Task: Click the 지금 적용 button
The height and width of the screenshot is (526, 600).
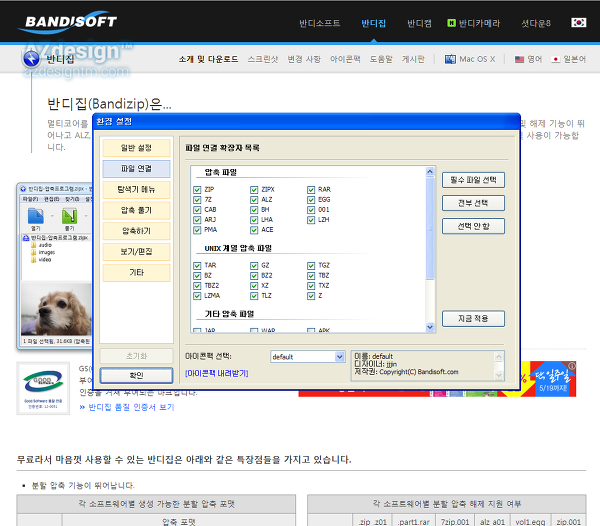Action: [x=473, y=319]
